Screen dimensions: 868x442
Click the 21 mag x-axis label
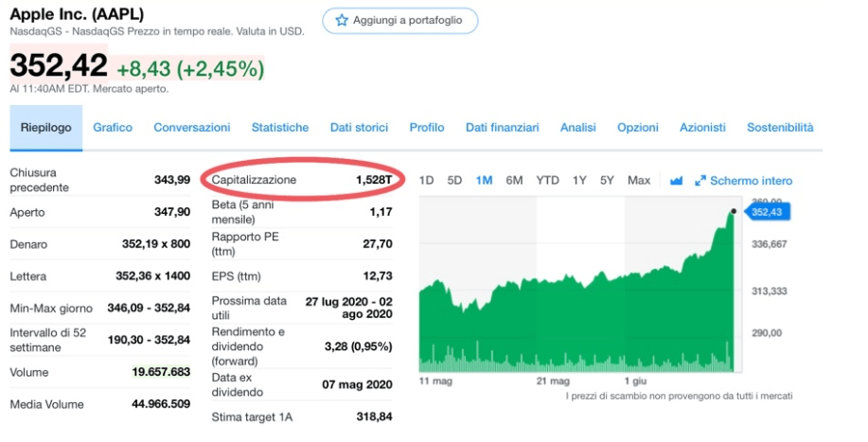click(553, 381)
